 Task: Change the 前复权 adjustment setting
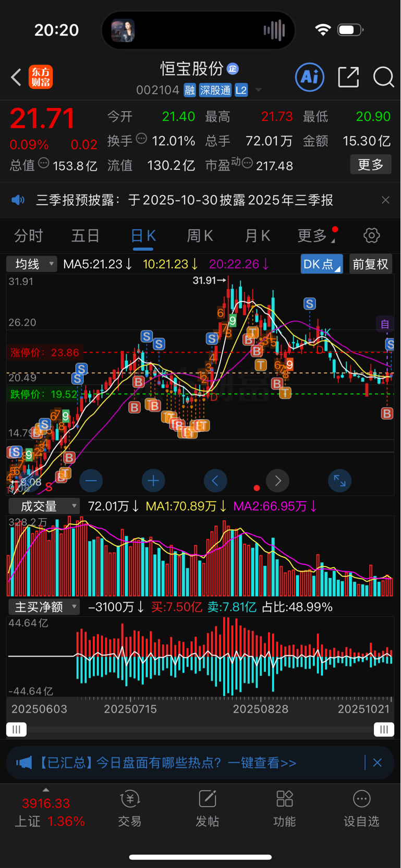[x=370, y=264]
